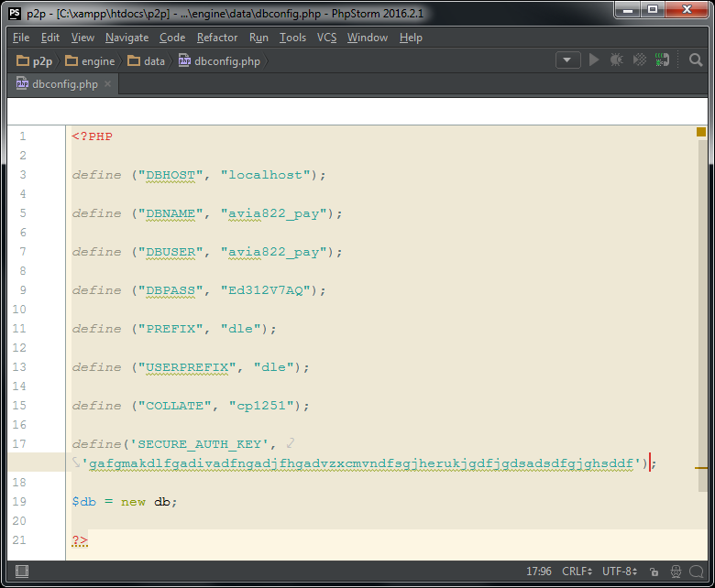
Task: Select the dbconfig.php editor tab
Action: pos(63,84)
